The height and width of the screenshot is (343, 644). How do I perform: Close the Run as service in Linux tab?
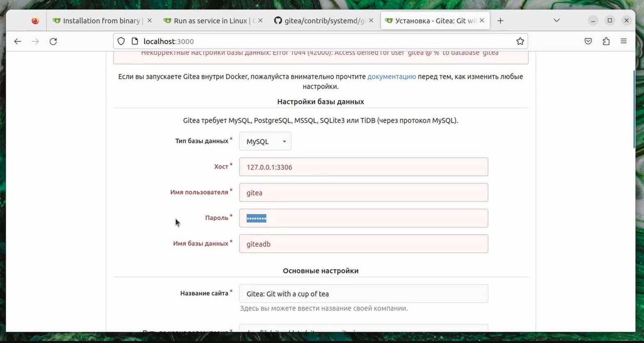click(x=260, y=21)
